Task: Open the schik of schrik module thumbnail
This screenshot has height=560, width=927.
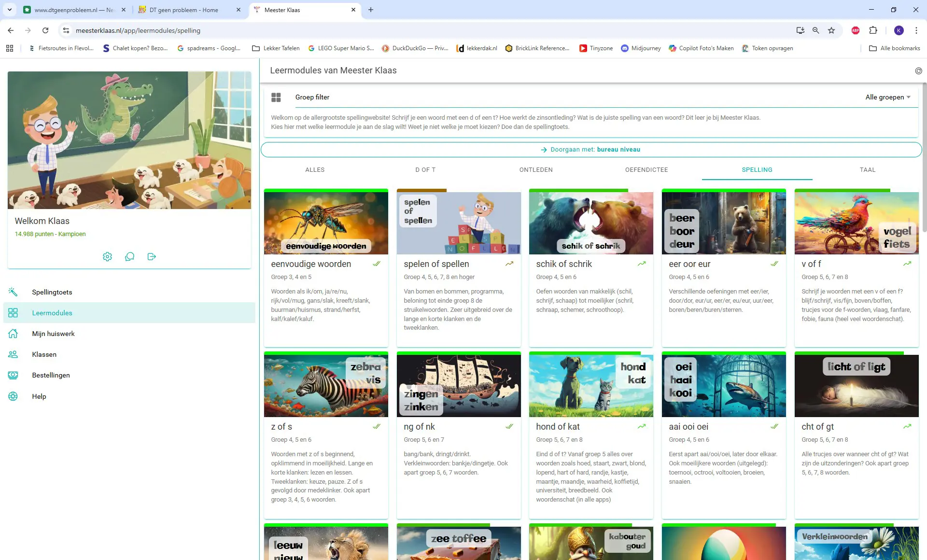Action: pyautogui.click(x=591, y=223)
